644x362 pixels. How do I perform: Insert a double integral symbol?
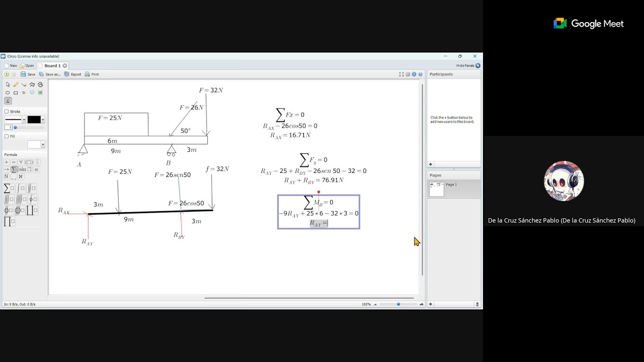32,188
